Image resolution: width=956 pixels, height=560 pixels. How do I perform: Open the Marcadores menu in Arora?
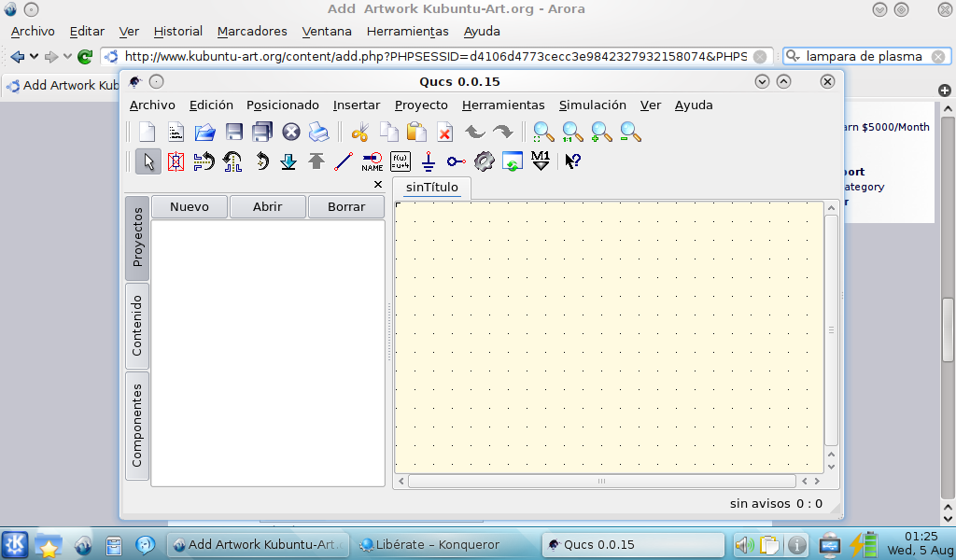tap(252, 31)
